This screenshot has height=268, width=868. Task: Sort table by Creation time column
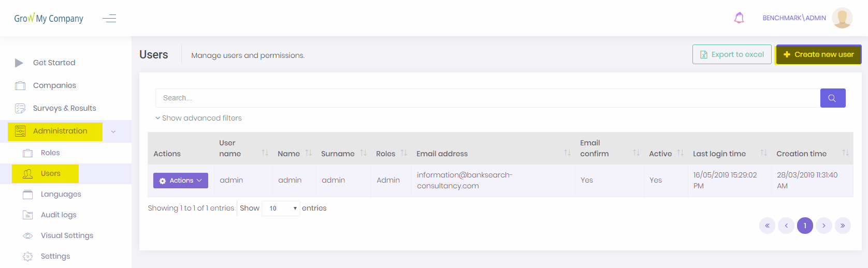coord(801,154)
